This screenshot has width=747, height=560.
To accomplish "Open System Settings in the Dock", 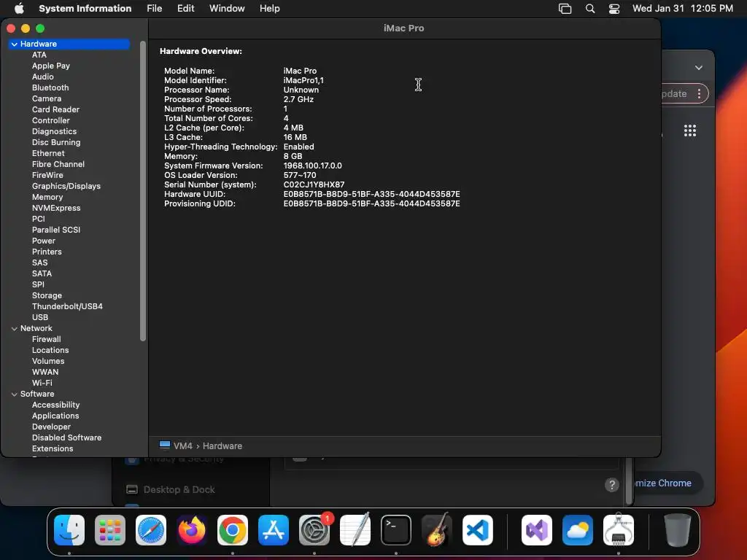I will pos(314,530).
